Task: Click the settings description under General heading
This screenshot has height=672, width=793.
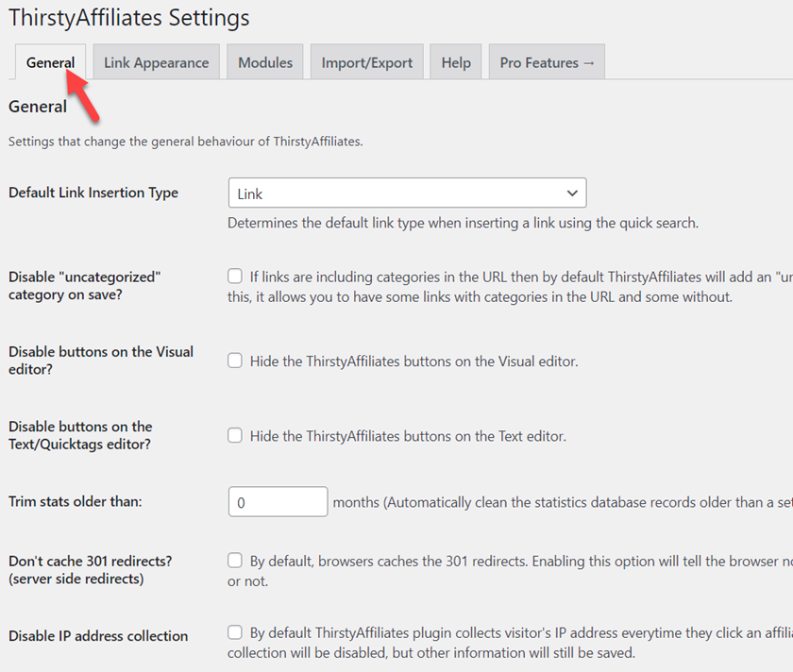Action: point(186,142)
